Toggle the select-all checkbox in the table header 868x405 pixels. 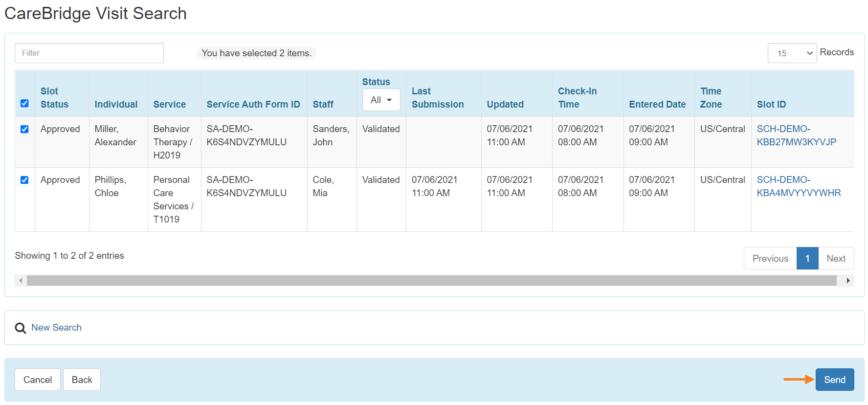24,103
